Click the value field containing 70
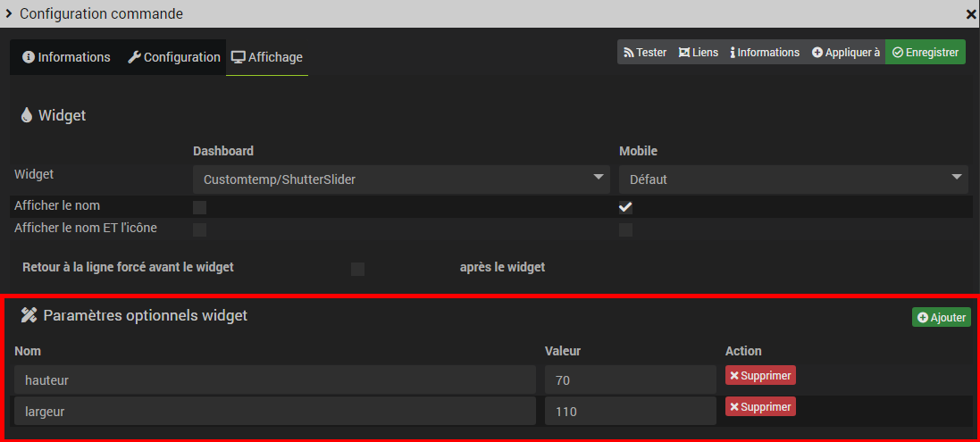Screen dimensions: 980x442 click(631, 379)
